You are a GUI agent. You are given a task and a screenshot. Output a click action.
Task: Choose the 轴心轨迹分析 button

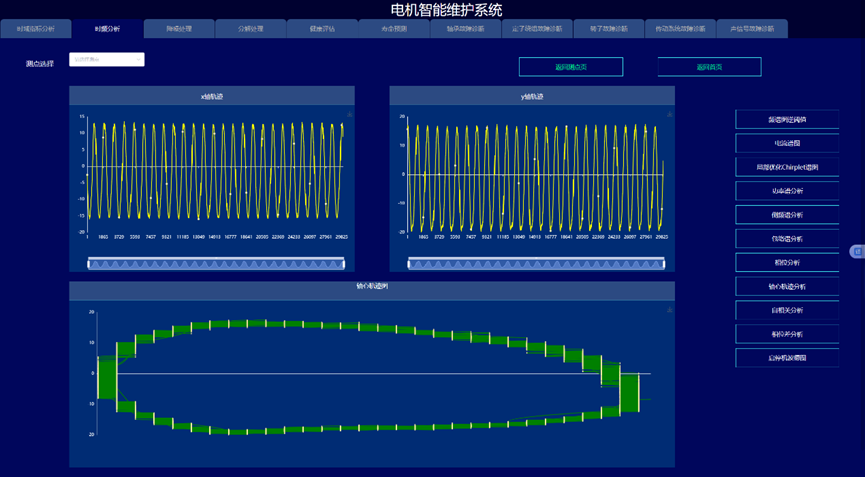pyautogui.click(x=787, y=286)
